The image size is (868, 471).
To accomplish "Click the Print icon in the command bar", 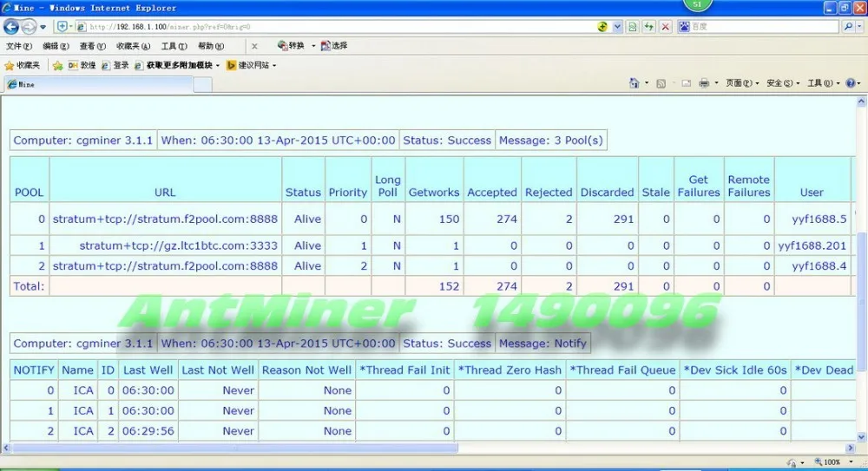I will click(704, 83).
